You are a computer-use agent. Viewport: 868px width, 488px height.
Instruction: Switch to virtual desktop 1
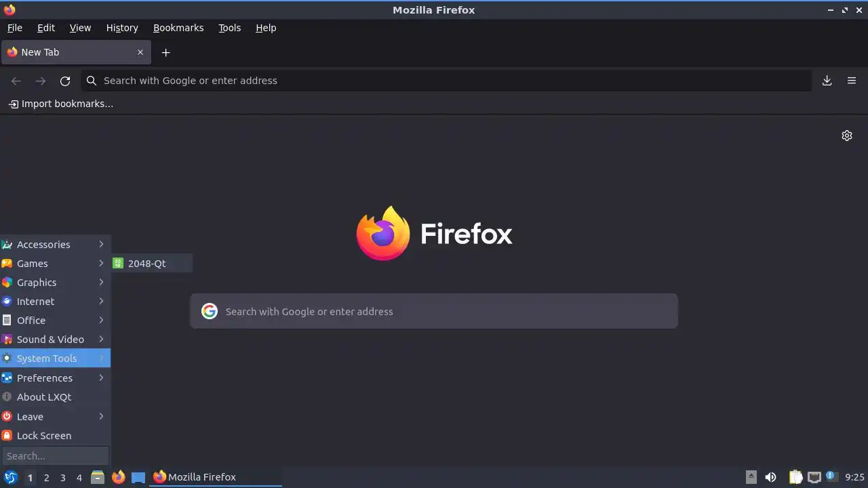click(x=30, y=478)
